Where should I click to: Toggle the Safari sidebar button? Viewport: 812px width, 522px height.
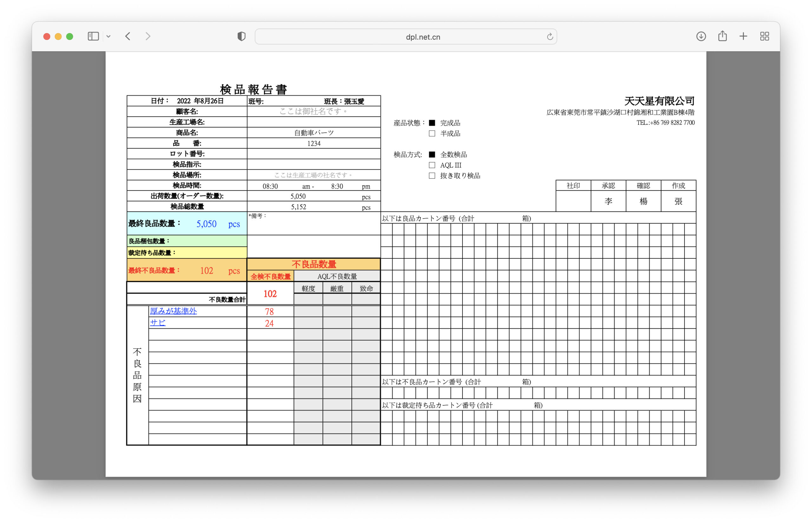[93, 36]
